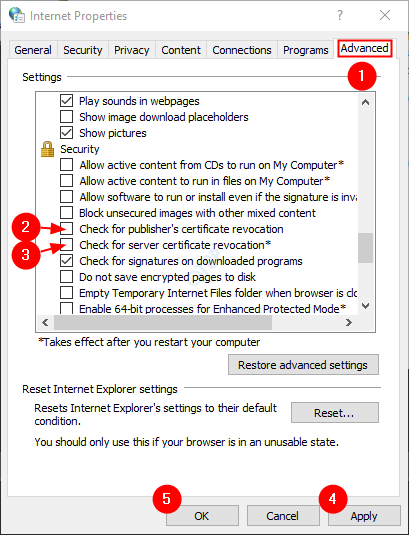
Task: Open the Connections tab
Action: coord(242,50)
